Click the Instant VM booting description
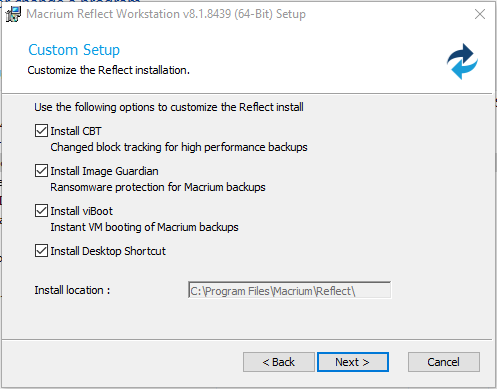Screen dimensions: 497x389 tap(144, 227)
